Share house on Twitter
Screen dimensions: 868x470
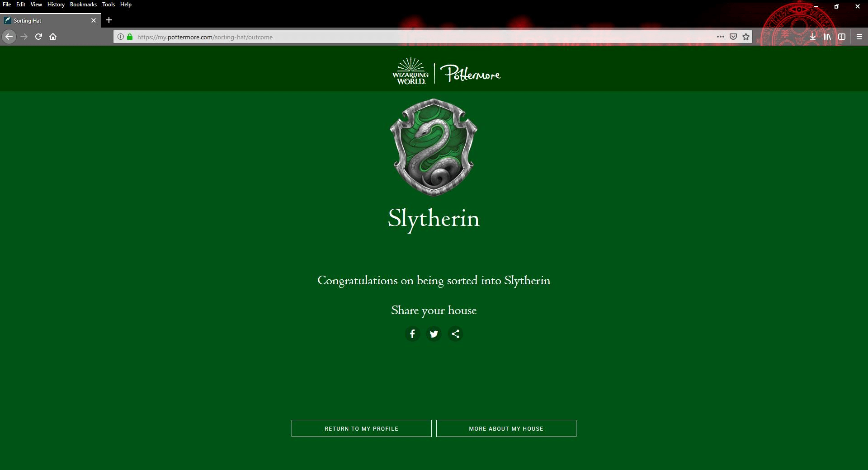click(434, 334)
